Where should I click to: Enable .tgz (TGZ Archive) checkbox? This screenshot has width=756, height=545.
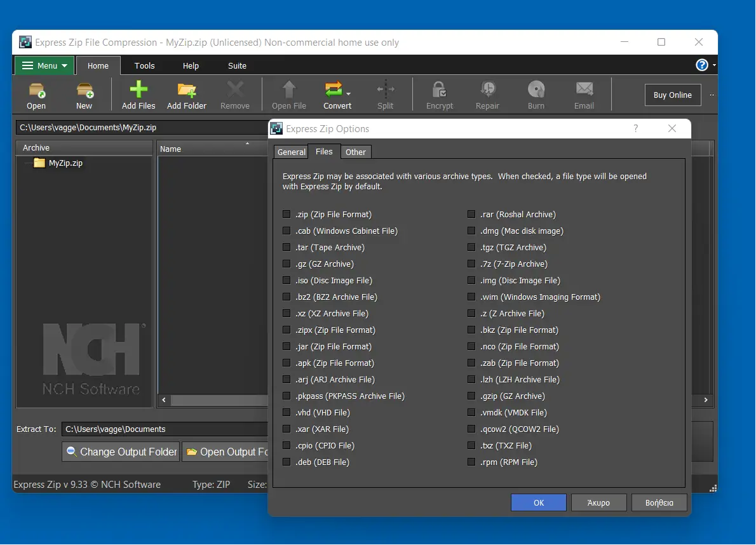click(471, 247)
